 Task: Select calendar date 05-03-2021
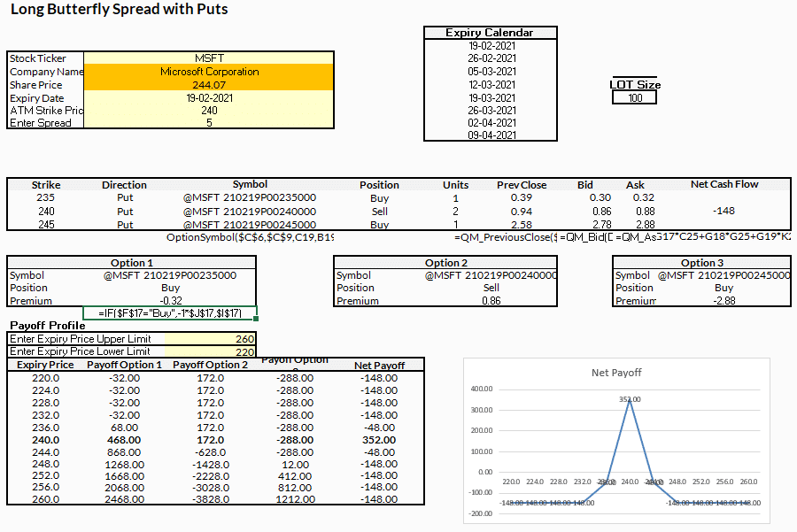click(x=491, y=71)
